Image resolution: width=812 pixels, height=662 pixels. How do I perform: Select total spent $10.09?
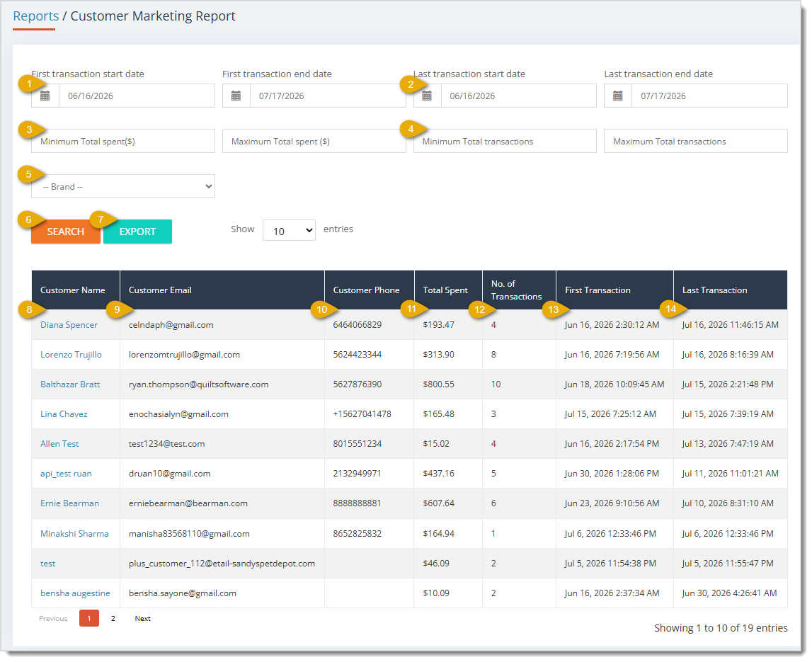tap(436, 593)
